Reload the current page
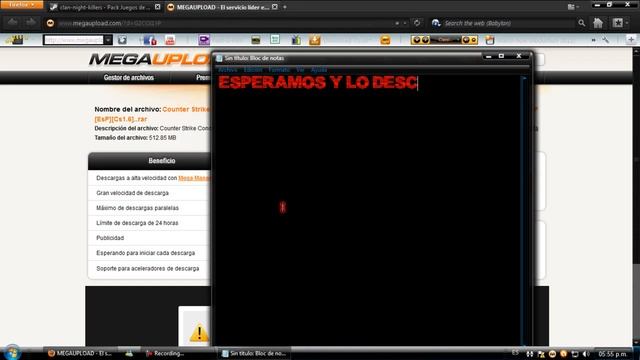Screen dimensions: 640x360 (x=417, y=23)
